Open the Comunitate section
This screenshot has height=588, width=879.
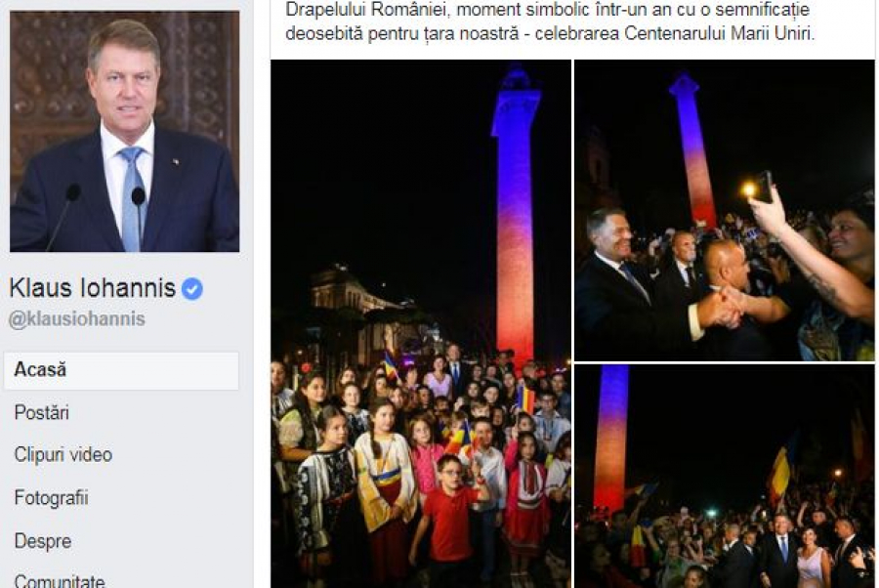[x=60, y=580]
